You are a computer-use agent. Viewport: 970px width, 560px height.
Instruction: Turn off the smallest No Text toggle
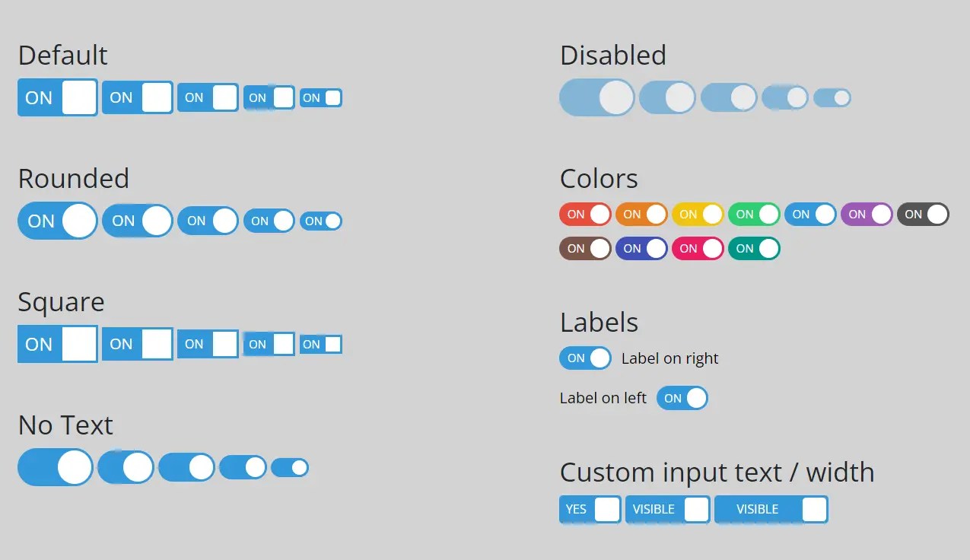(290, 467)
